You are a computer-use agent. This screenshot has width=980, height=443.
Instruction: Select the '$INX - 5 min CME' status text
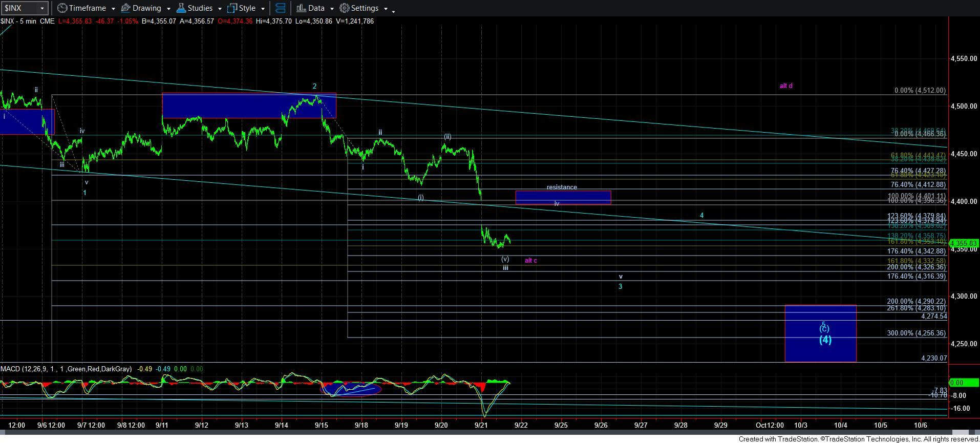pos(28,21)
